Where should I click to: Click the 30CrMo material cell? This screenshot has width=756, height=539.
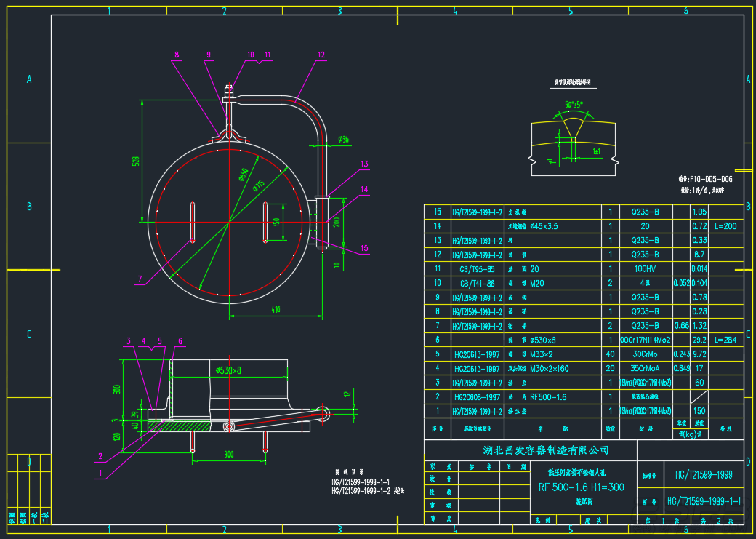[646, 354]
